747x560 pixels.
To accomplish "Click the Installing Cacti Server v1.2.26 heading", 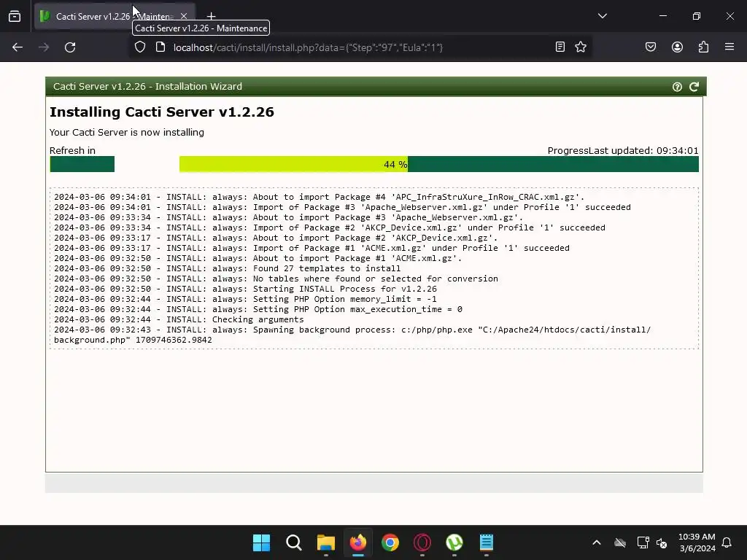I will click(x=162, y=112).
